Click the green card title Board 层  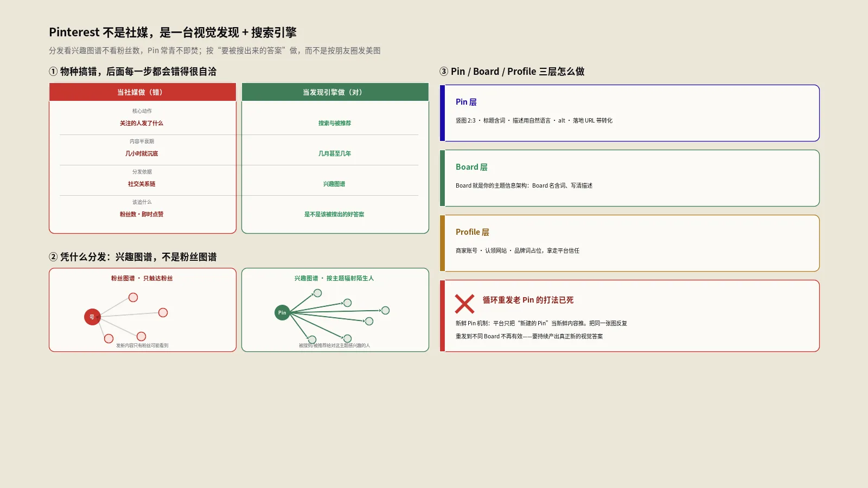pyautogui.click(x=471, y=167)
